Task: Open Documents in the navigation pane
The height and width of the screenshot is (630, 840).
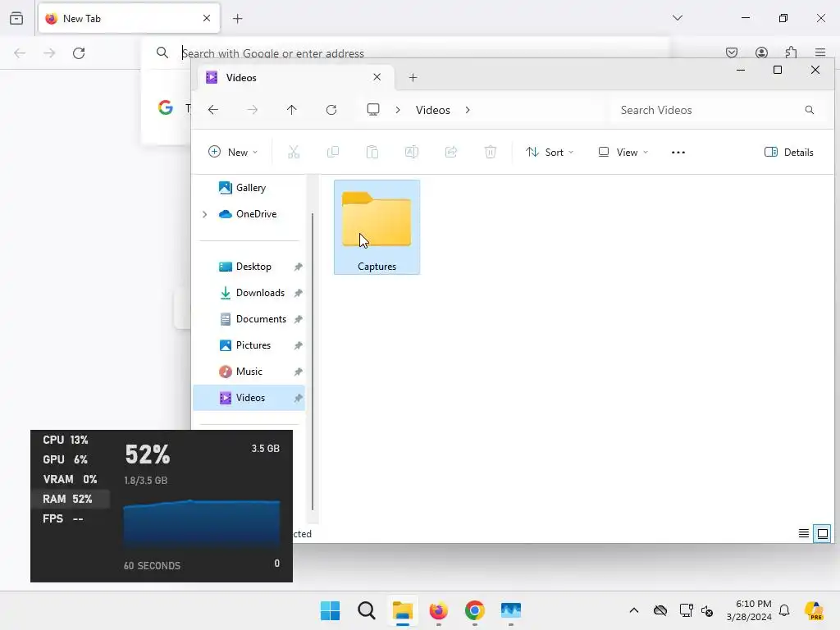Action: pos(249,319)
